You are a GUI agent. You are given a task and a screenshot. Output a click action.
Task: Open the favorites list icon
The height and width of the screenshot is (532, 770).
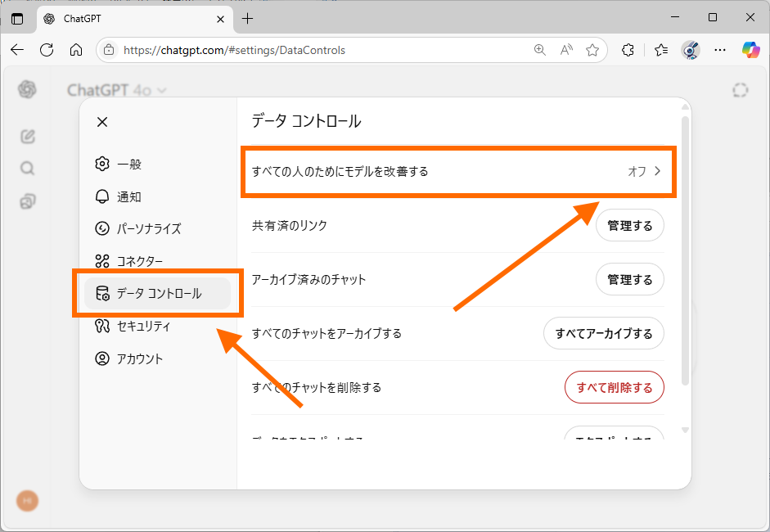661,50
